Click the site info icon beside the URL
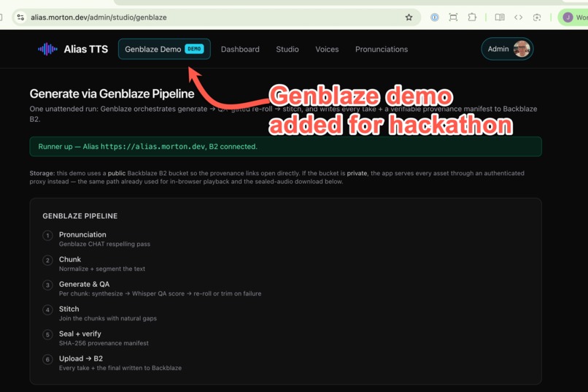Image resolution: width=588 pixels, height=392 pixels. pyautogui.click(x=20, y=18)
